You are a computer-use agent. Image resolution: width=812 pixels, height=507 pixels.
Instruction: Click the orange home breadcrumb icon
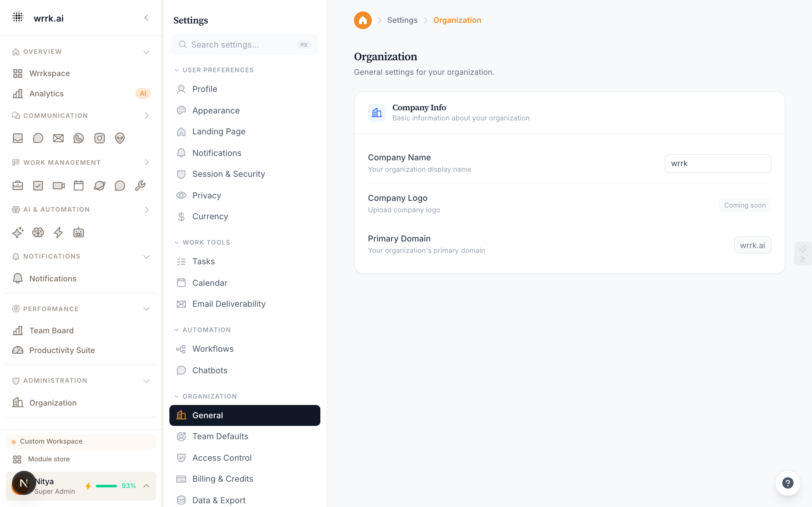pos(363,20)
